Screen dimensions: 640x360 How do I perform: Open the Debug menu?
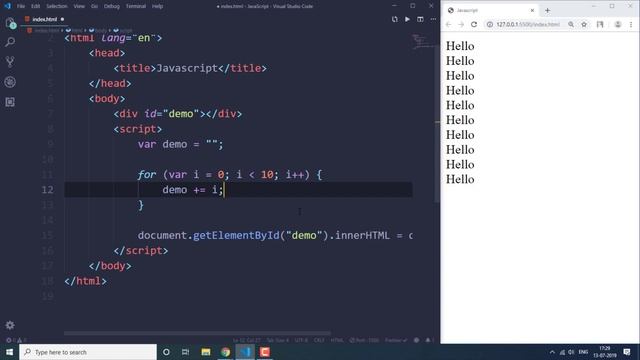111,6
